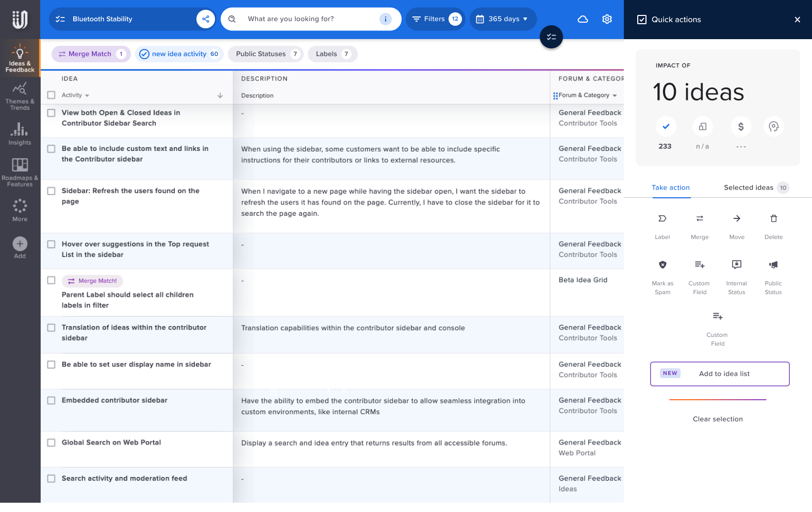Switch to the Selected ideas tab
This screenshot has width=812, height=512.
tap(756, 187)
